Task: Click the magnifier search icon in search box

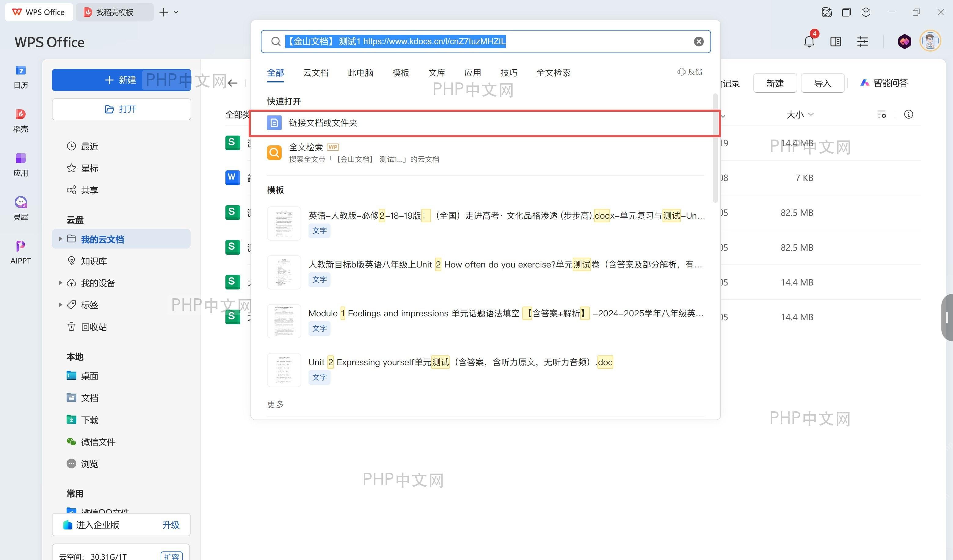Action: point(276,42)
